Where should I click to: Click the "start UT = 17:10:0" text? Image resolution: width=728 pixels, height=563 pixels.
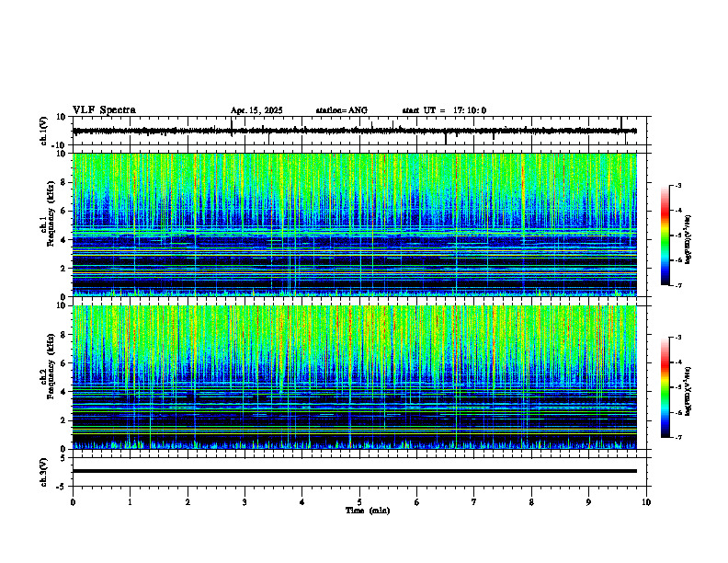tap(444, 110)
